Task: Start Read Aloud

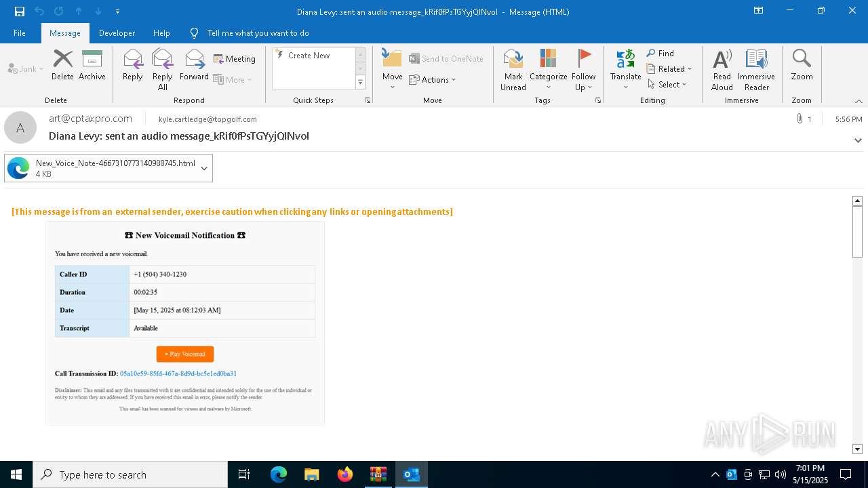Action: [722, 69]
